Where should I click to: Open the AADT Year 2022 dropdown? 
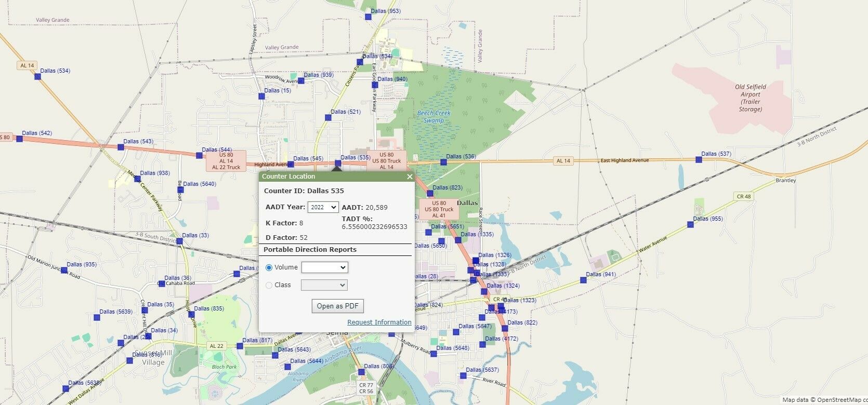point(323,207)
